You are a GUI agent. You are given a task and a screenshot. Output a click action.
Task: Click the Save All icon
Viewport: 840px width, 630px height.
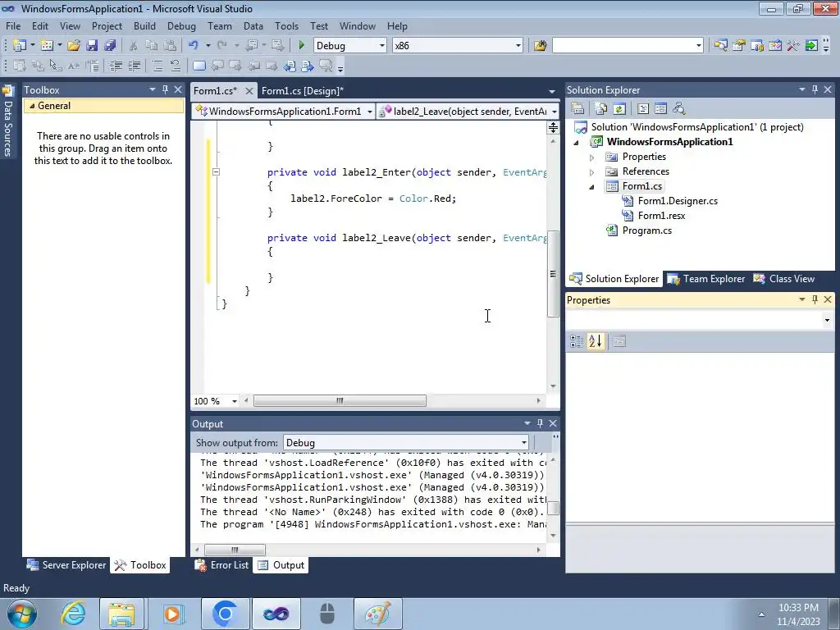click(110, 46)
